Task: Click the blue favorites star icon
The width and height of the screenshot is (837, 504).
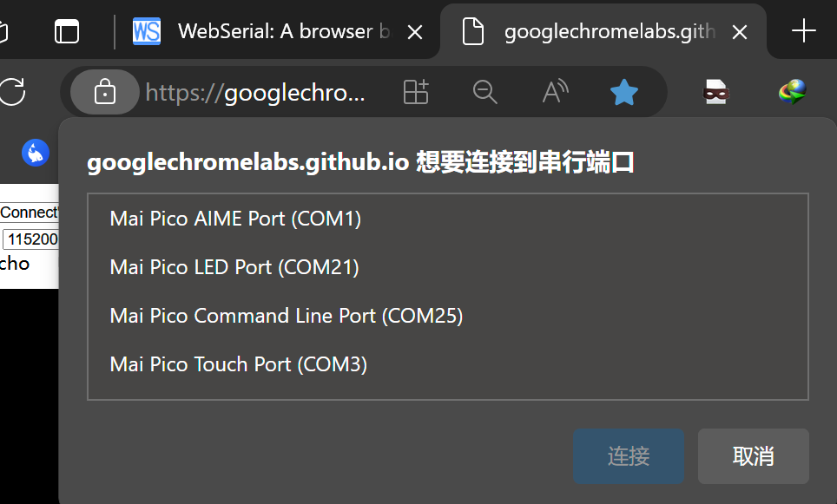Action: [624, 92]
